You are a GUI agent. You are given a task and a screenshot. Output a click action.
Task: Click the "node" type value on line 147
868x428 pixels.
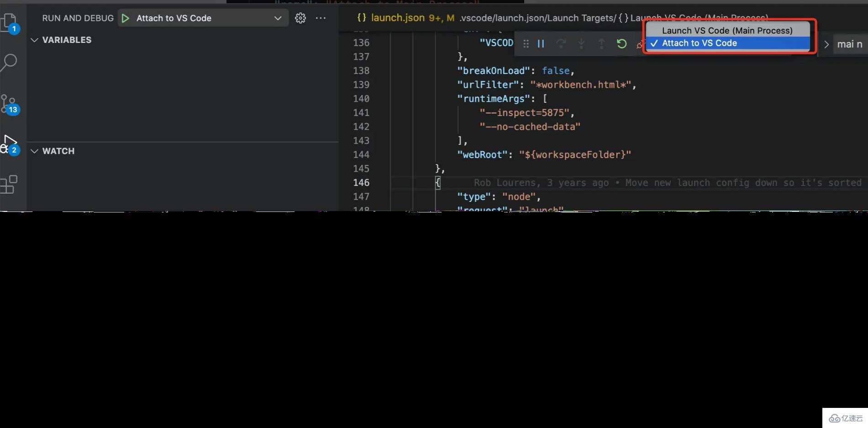[519, 197]
